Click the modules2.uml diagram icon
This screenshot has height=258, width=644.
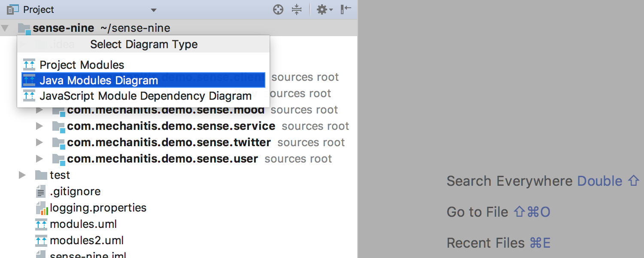point(41,241)
